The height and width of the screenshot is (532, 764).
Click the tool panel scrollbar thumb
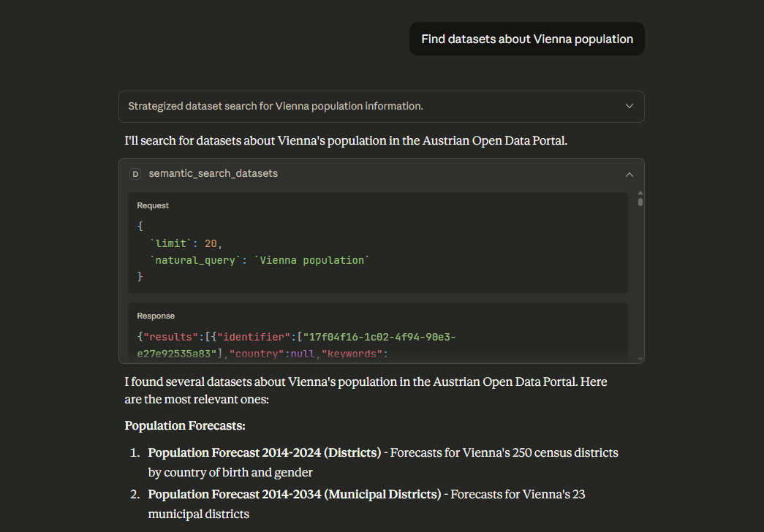click(x=640, y=202)
